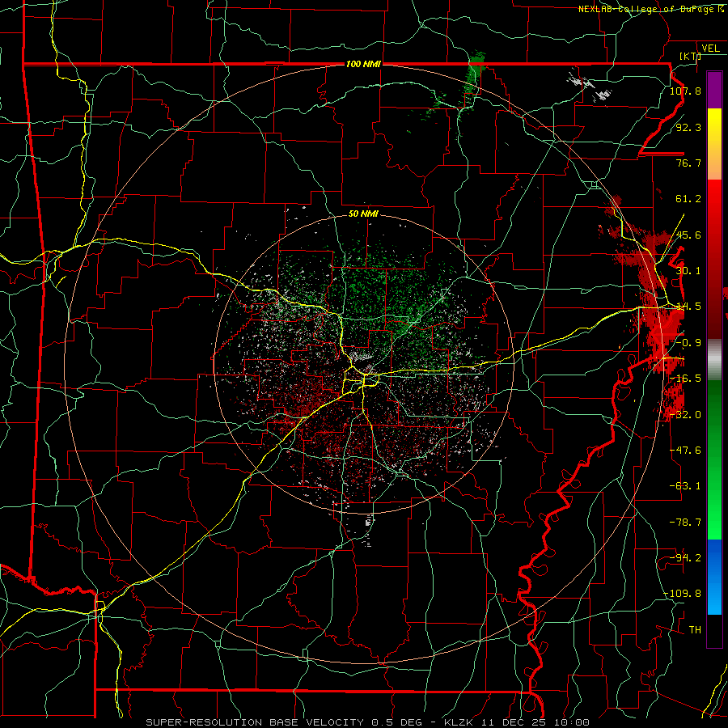The height and width of the screenshot is (728, 728).
Task: Click the 14.5 value on velocity scale
Action: 688,307
